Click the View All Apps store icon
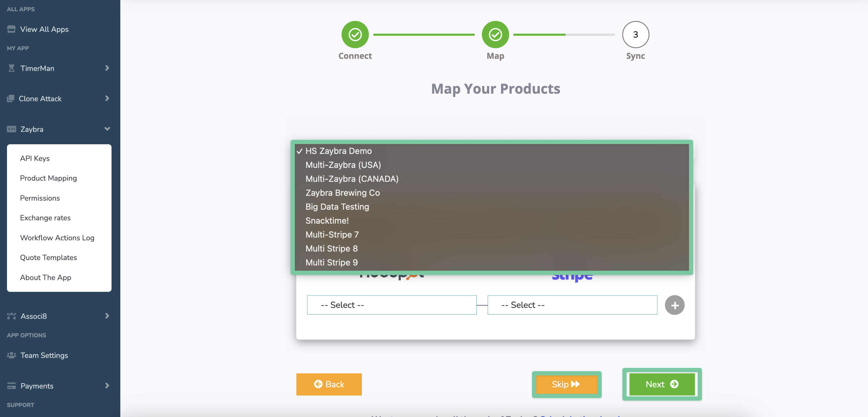The height and width of the screenshot is (417, 868). (x=11, y=29)
